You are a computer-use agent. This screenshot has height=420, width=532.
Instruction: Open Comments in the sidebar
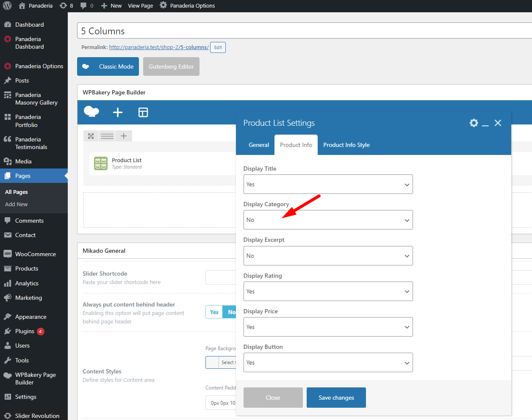34,221
